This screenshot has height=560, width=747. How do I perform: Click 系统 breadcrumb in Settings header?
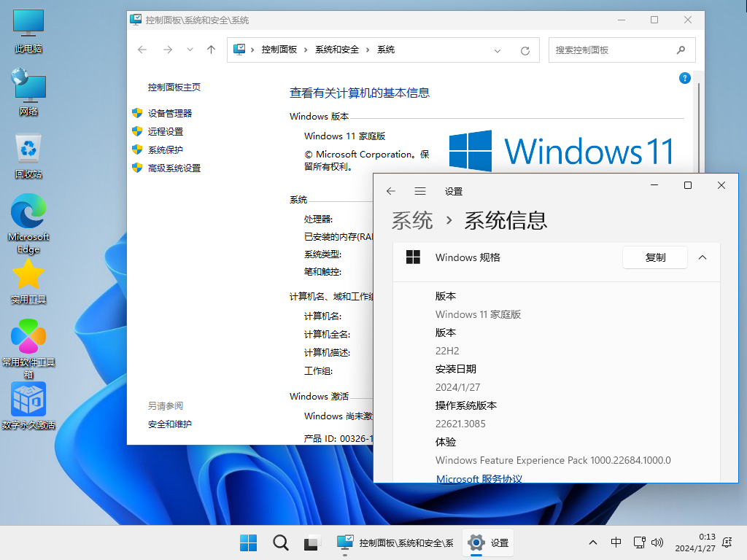(412, 220)
